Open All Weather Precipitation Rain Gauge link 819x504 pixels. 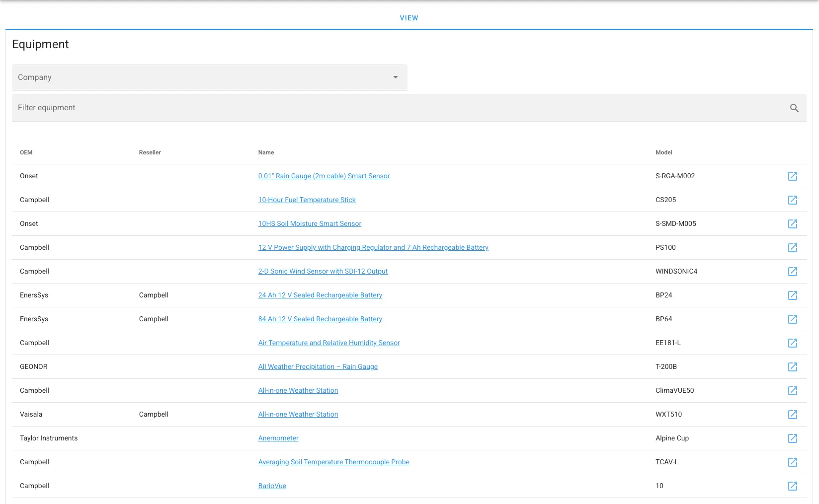[x=318, y=366]
